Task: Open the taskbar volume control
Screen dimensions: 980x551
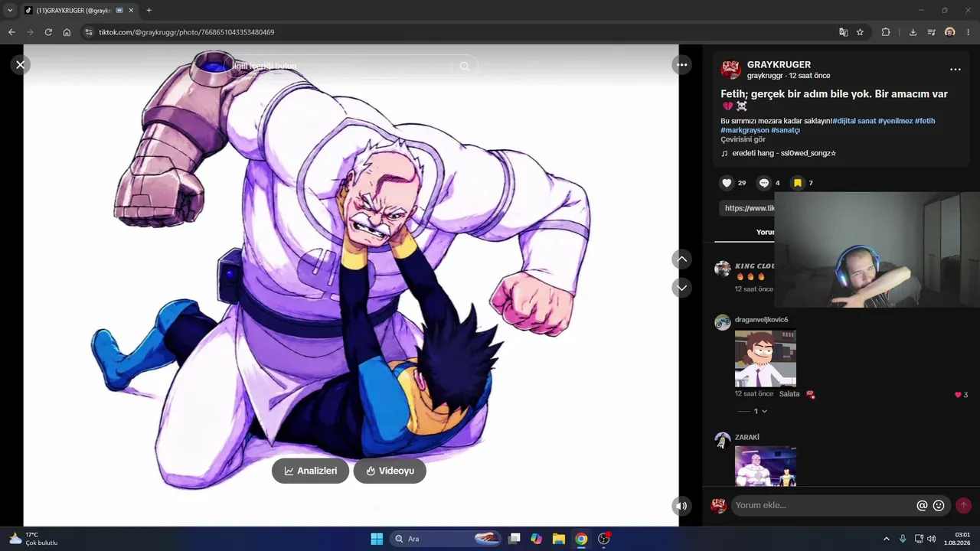Action: click(x=932, y=539)
